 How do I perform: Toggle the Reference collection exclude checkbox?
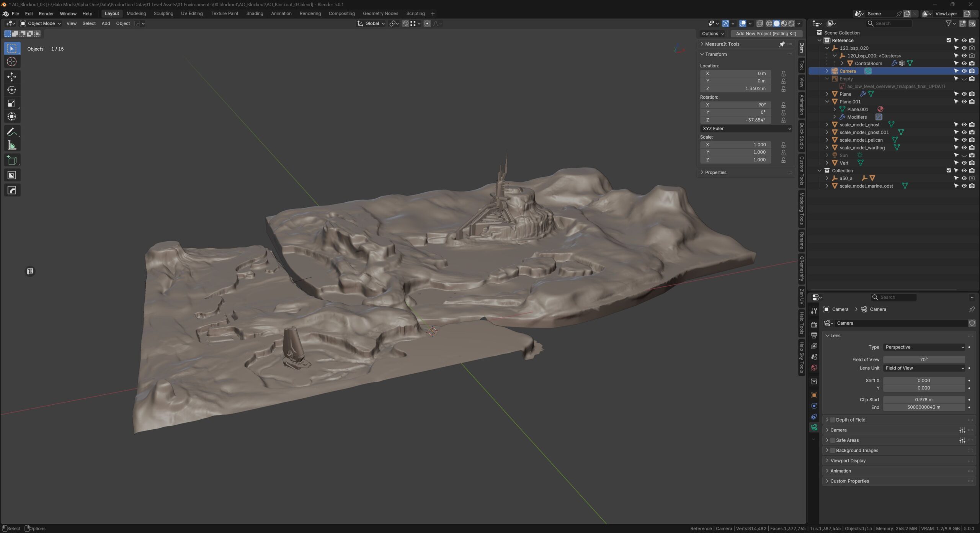click(949, 41)
